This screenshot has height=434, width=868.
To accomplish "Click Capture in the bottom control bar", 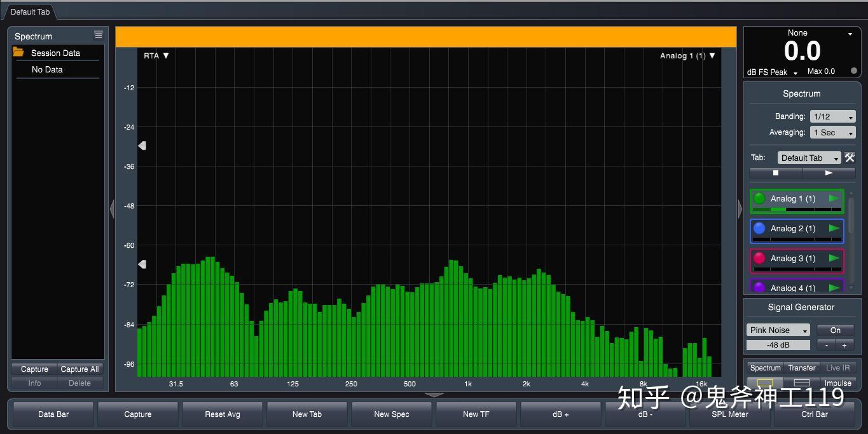I will [x=138, y=414].
